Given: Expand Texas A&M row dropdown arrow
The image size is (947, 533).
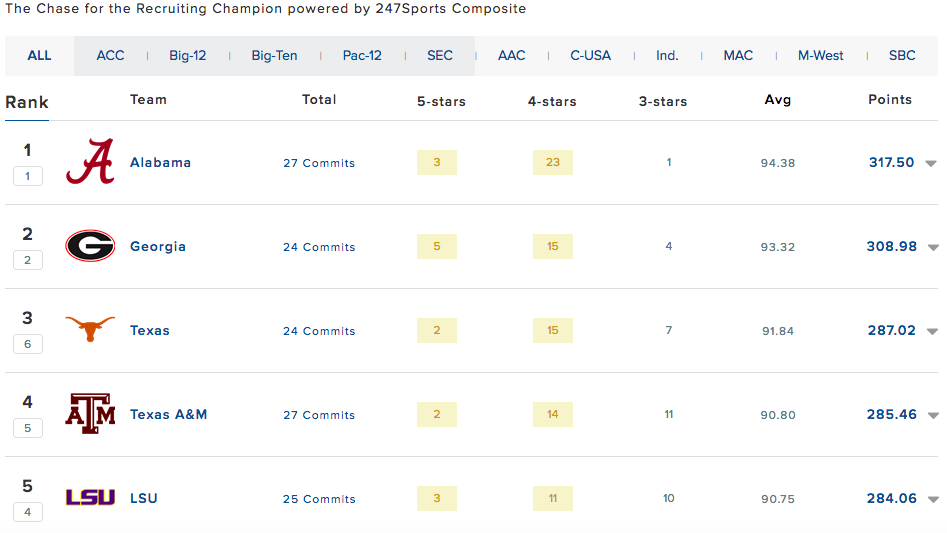Looking at the screenshot, I should 933,415.
